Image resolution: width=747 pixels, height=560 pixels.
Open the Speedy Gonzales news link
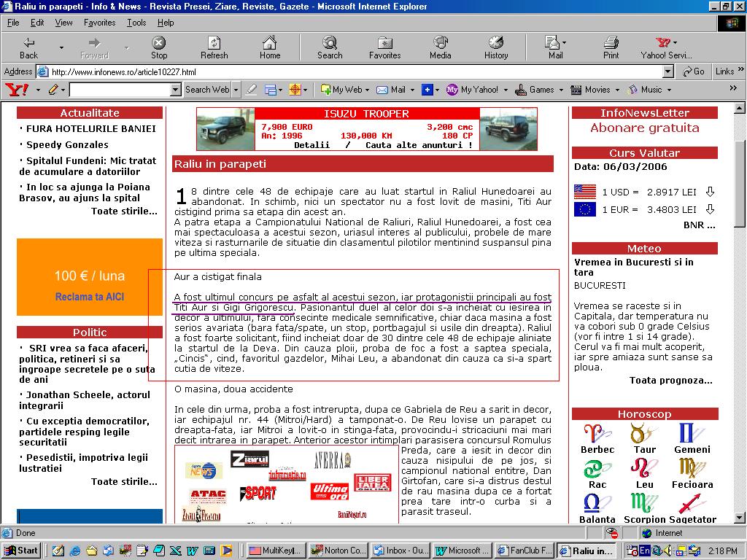(x=67, y=144)
